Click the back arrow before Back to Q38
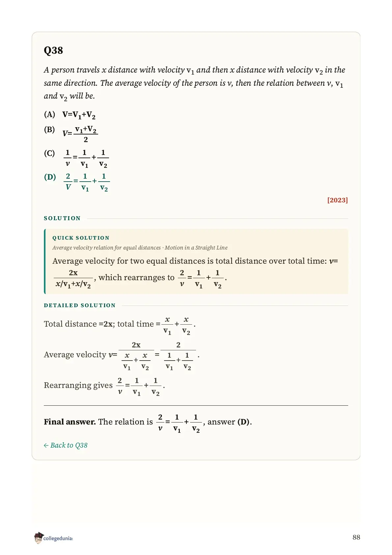The image size is (392, 555). [46, 445]
